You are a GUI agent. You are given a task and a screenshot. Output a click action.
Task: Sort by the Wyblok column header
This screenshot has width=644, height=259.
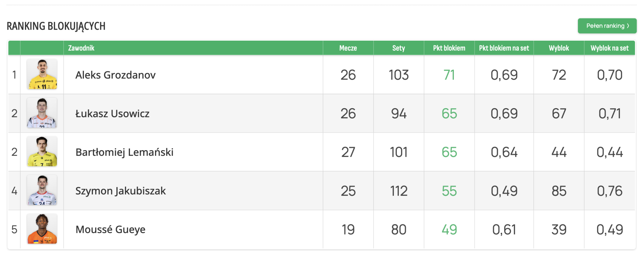pyautogui.click(x=559, y=48)
